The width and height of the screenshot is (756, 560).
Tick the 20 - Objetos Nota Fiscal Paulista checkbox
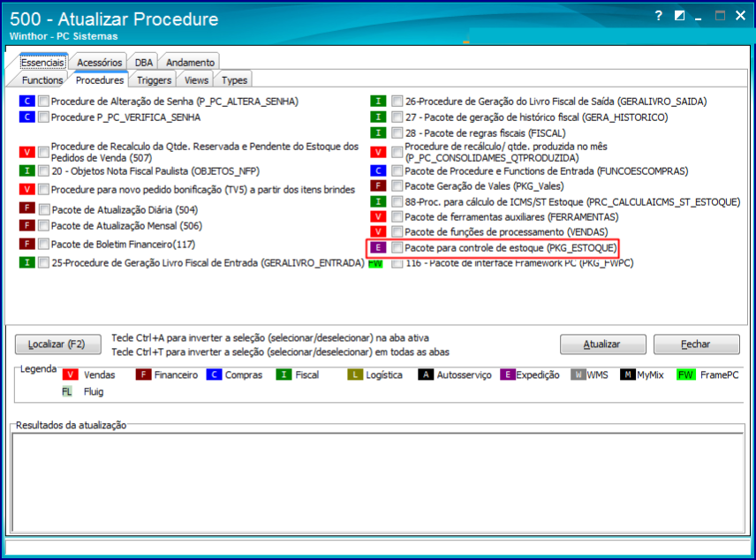(x=43, y=170)
